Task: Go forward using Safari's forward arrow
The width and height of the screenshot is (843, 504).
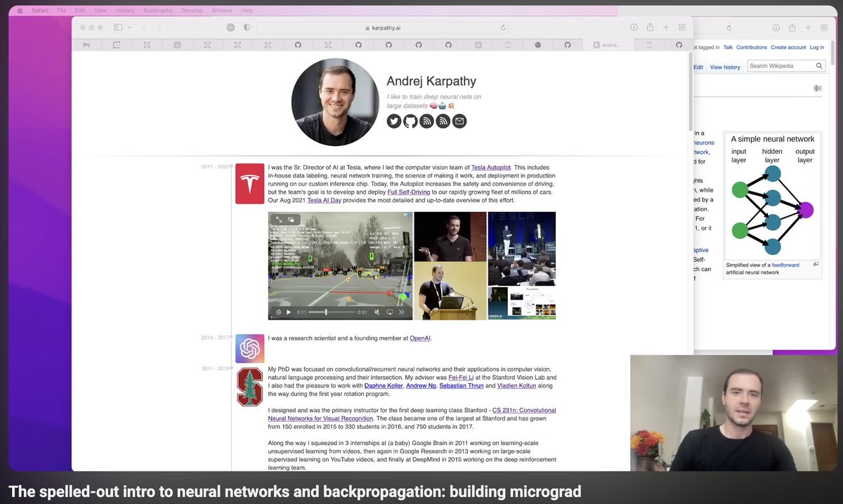Action: [159, 27]
